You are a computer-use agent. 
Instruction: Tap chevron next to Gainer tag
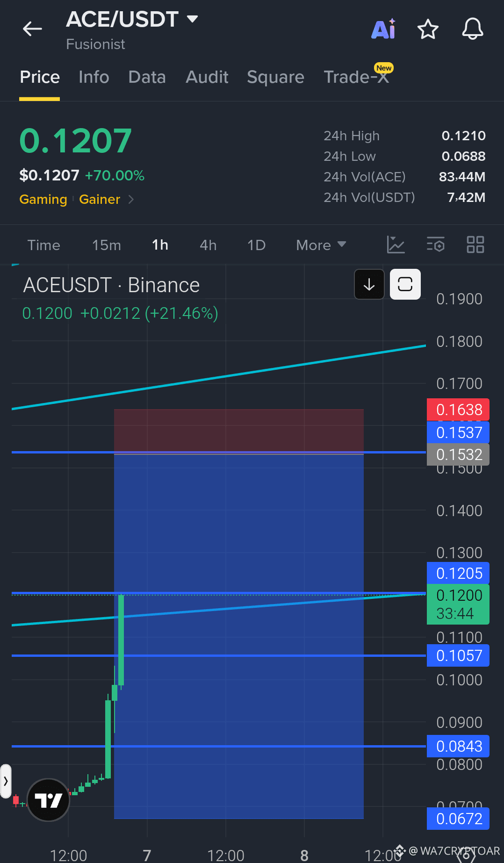[x=131, y=200]
